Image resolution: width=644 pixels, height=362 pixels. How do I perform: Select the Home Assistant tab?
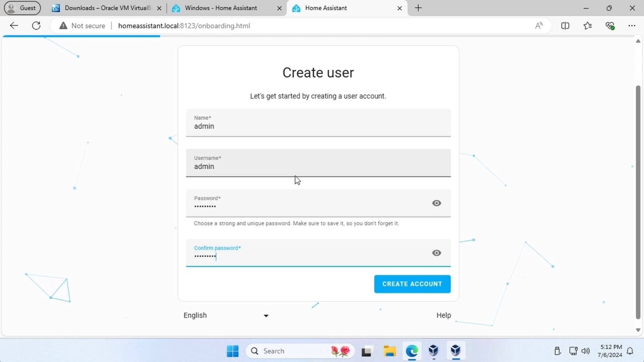coord(326,7)
